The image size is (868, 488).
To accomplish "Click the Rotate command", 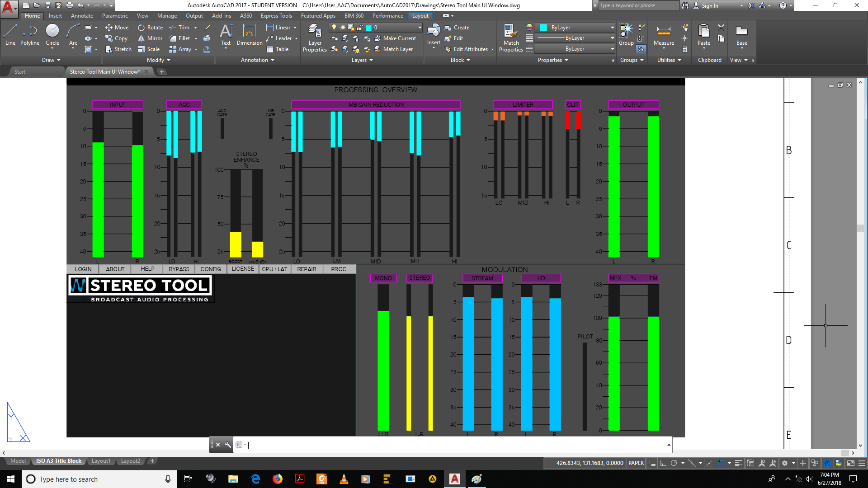I will (151, 28).
